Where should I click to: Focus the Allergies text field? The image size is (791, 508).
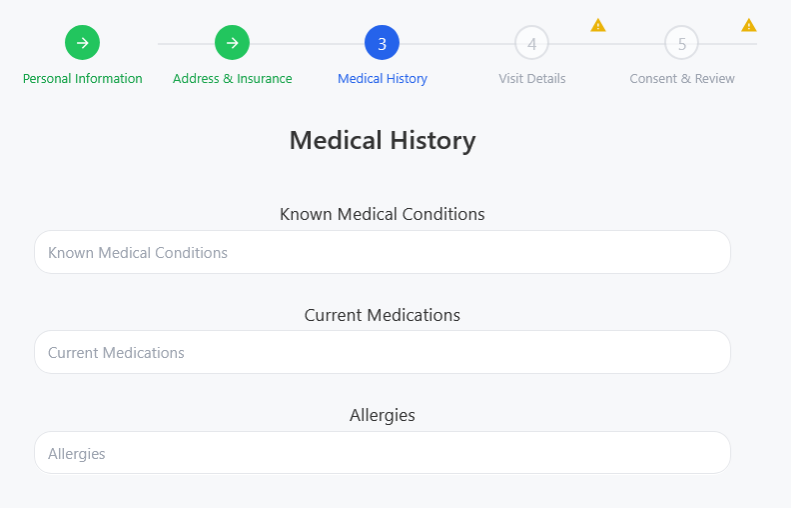point(382,453)
